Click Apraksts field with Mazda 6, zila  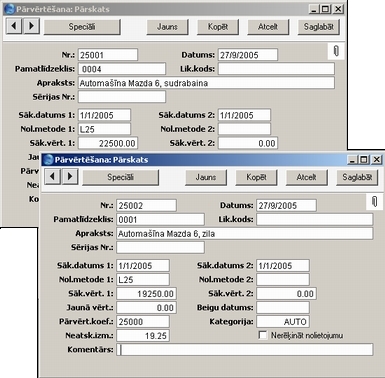pyautogui.click(x=245, y=233)
